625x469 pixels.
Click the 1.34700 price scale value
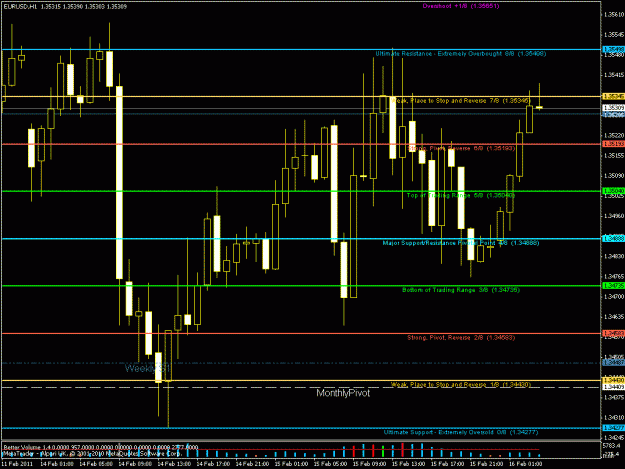point(614,296)
